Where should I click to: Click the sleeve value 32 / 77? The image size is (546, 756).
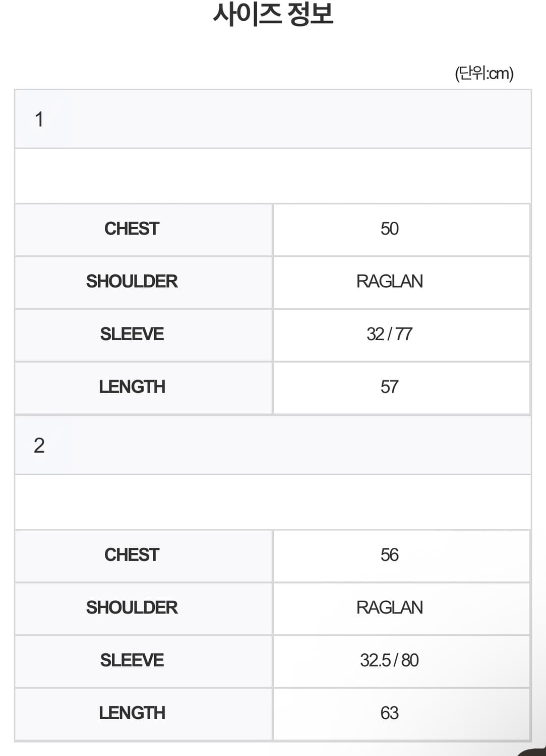pos(390,334)
